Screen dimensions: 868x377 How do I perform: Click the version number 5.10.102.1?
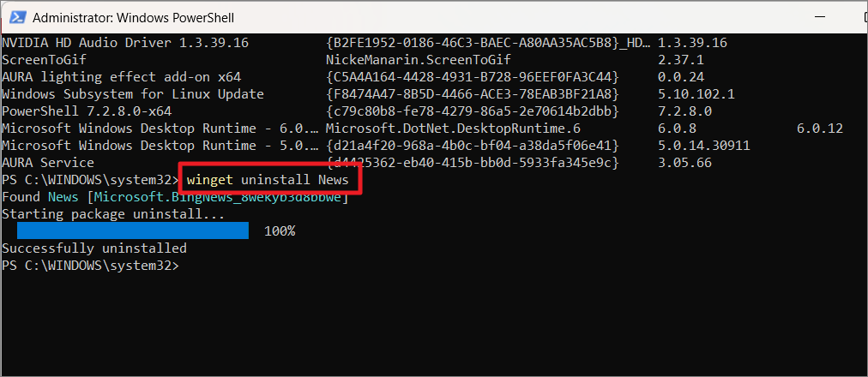[x=696, y=94]
